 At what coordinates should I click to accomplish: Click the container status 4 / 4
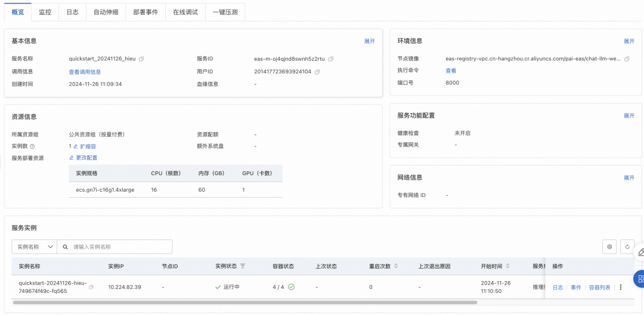coord(278,287)
